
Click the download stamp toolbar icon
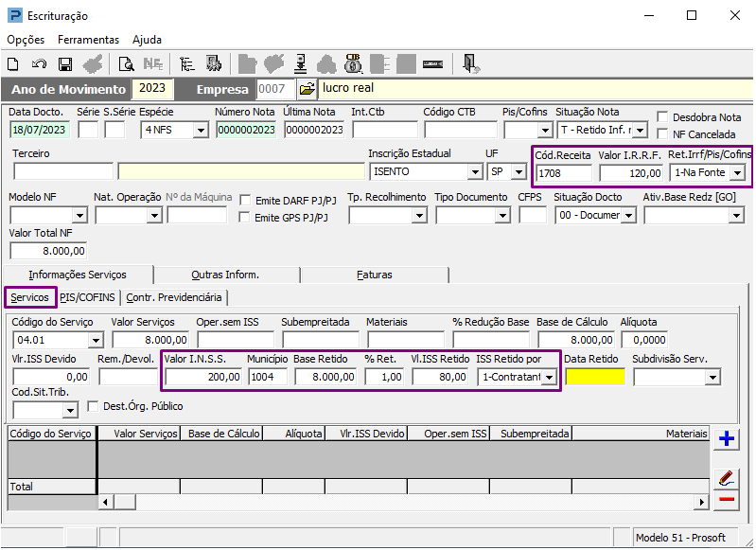(301, 64)
